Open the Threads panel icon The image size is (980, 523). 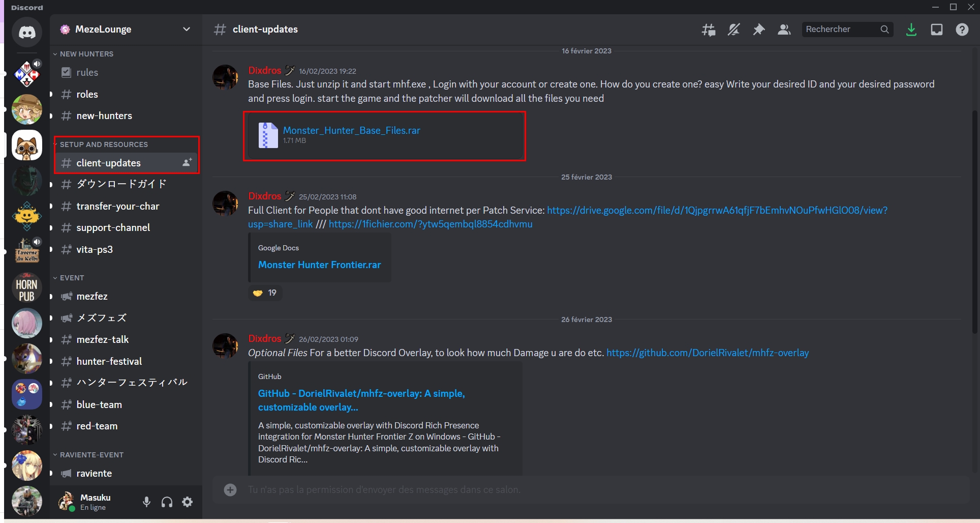[x=708, y=30]
